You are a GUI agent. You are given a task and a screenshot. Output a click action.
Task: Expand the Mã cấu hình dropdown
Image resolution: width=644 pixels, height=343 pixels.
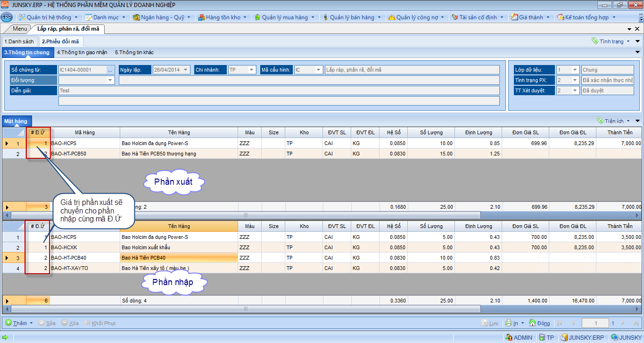click(x=319, y=70)
